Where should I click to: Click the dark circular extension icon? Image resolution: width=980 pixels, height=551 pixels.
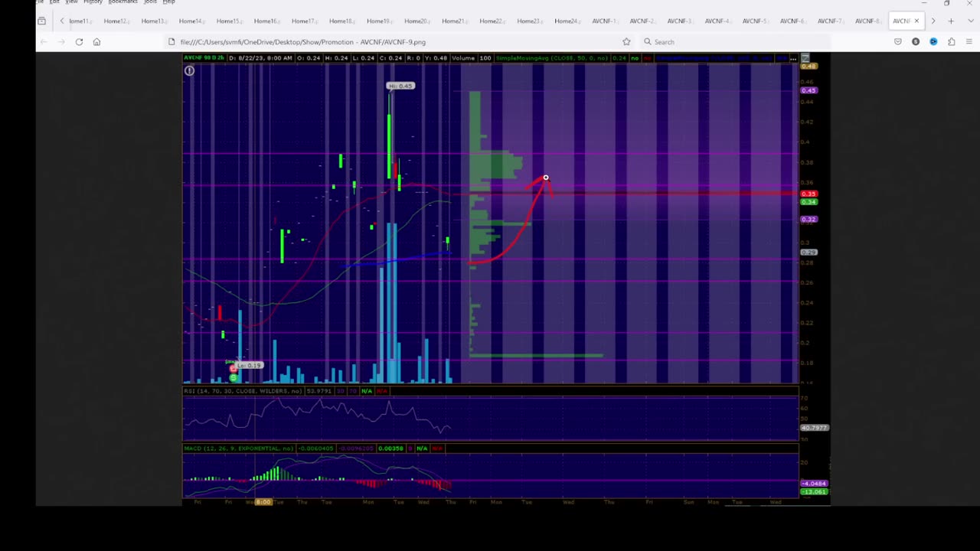(916, 42)
